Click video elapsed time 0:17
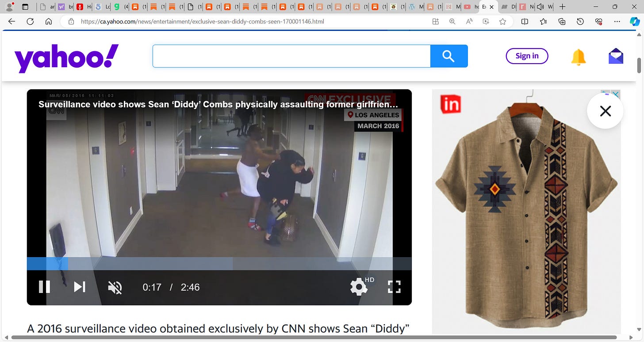Screen dimensions: 644x342 [x=152, y=287]
